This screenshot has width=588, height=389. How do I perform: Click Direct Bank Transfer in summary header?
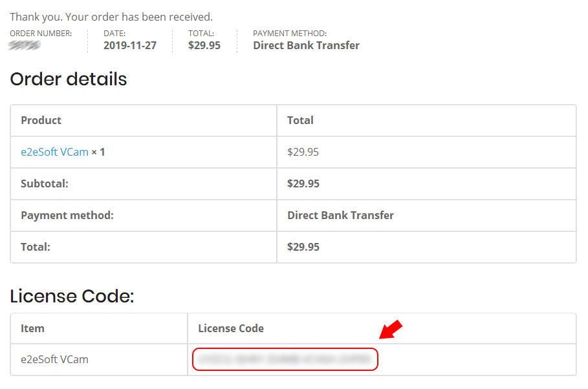306,45
